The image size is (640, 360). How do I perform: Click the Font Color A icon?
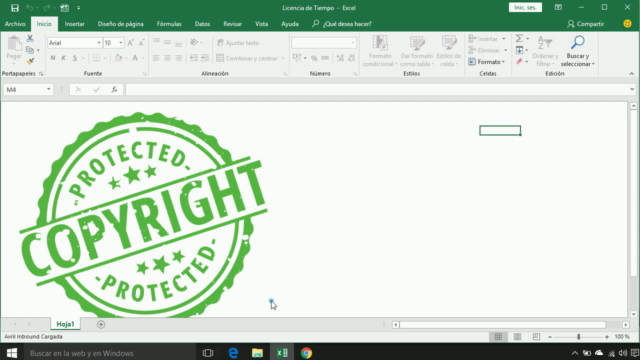pyautogui.click(x=135, y=58)
